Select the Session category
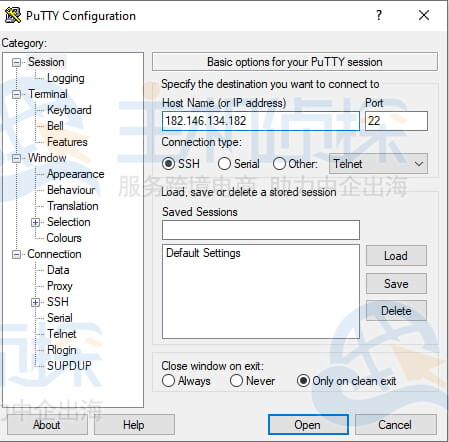 click(46, 62)
